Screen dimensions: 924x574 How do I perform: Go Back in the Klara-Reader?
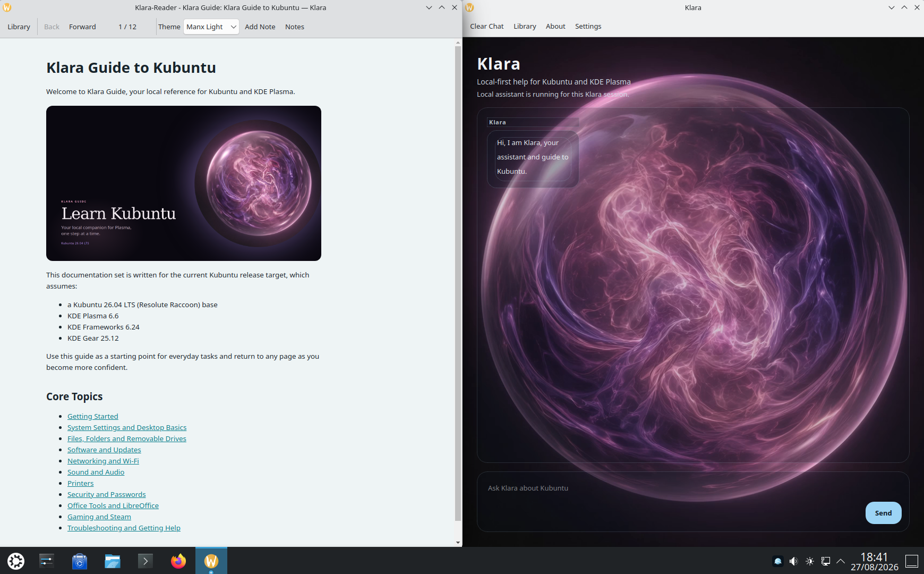[x=52, y=27]
